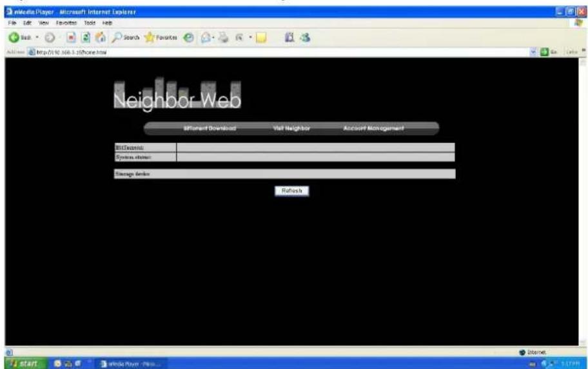This screenshot has width=588, height=369.
Task: Open the View menu
Action: [x=43, y=23]
